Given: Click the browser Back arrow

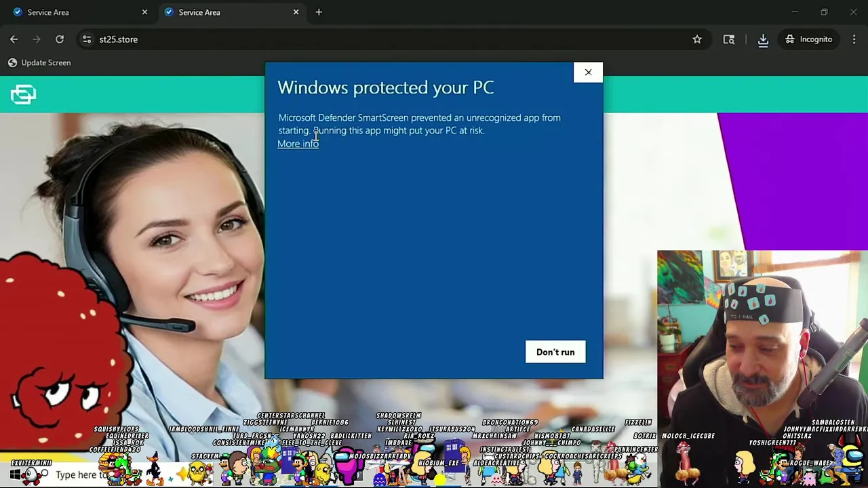Looking at the screenshot, I should pos(14,39).
